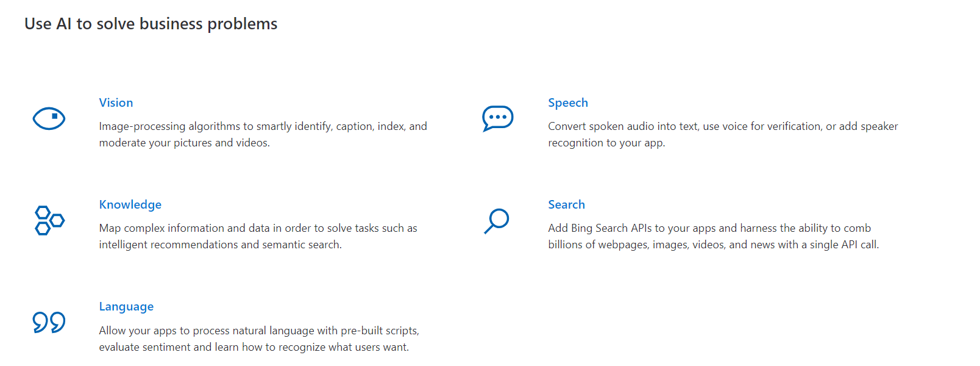980x366 pixels.
Task: Click the text "recognition to your app"
Action: 605,143
